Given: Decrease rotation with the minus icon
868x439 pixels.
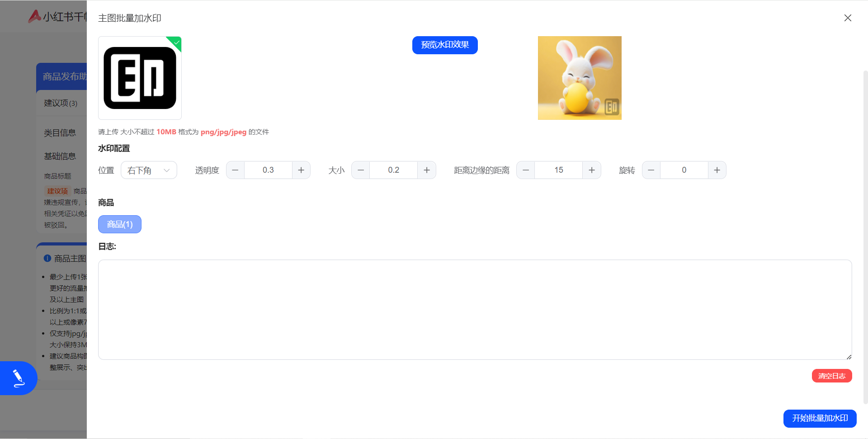Looking at the screenshot, I should click(x=651, y=170).
